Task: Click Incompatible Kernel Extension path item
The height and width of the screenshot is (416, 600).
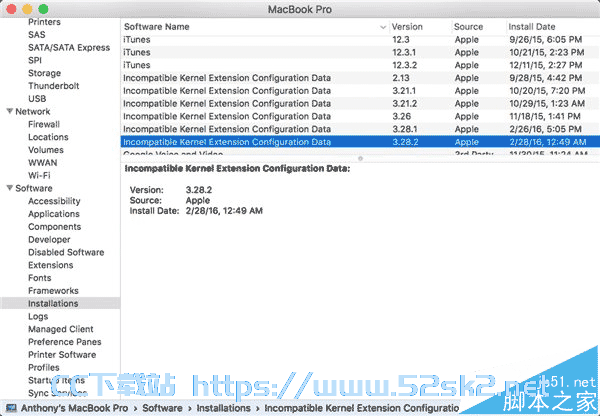Action: coord(362,408)
